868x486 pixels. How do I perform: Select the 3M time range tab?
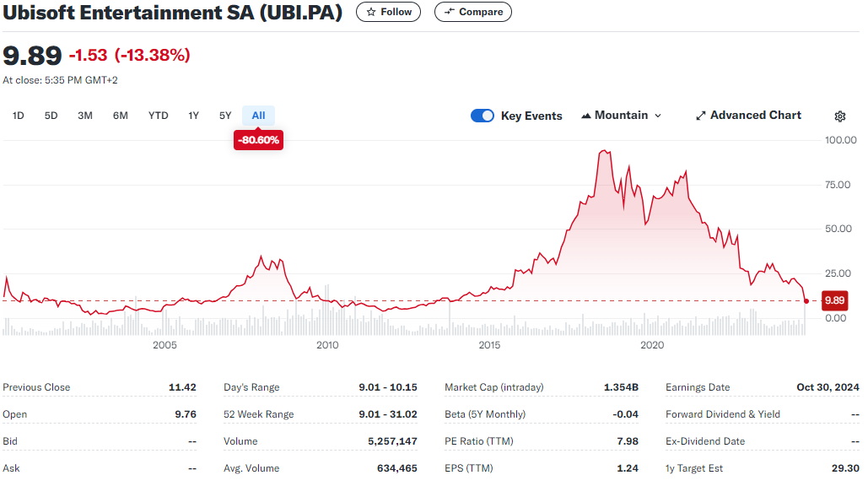pos(84,116)
